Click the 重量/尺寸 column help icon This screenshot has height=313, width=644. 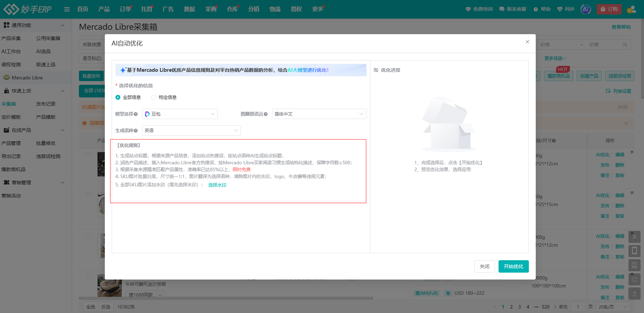554,141
